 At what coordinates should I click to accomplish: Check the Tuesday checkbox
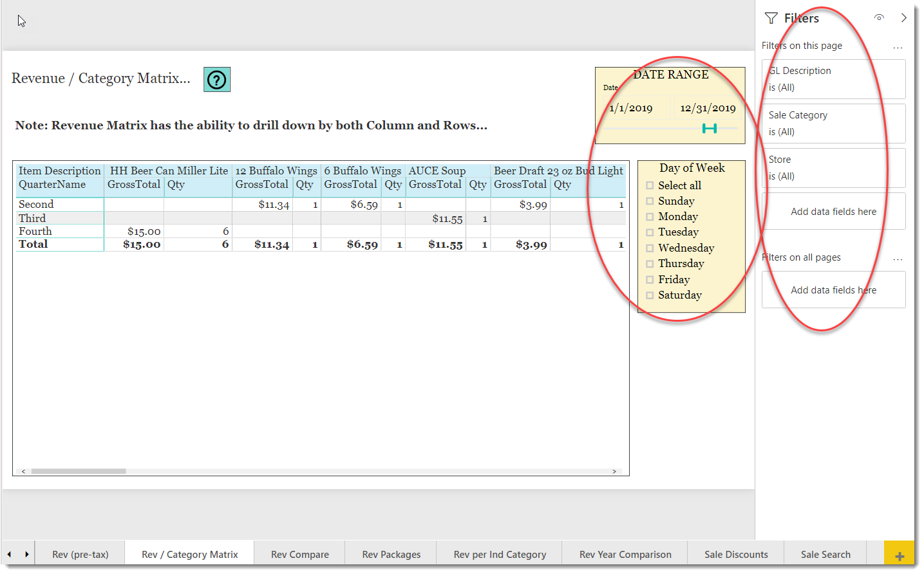pyautogui.click(x=650, y=232)
